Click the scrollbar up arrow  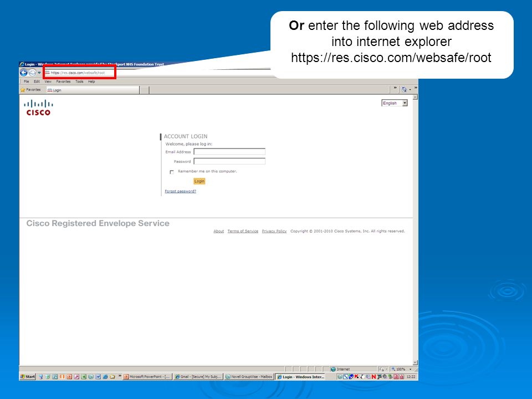[x=415, y=98]
